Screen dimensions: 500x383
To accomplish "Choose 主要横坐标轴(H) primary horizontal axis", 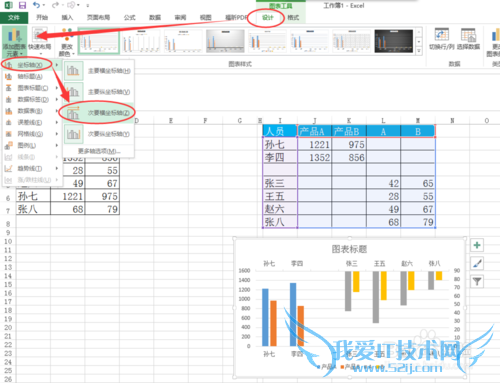I will [99, 71].
